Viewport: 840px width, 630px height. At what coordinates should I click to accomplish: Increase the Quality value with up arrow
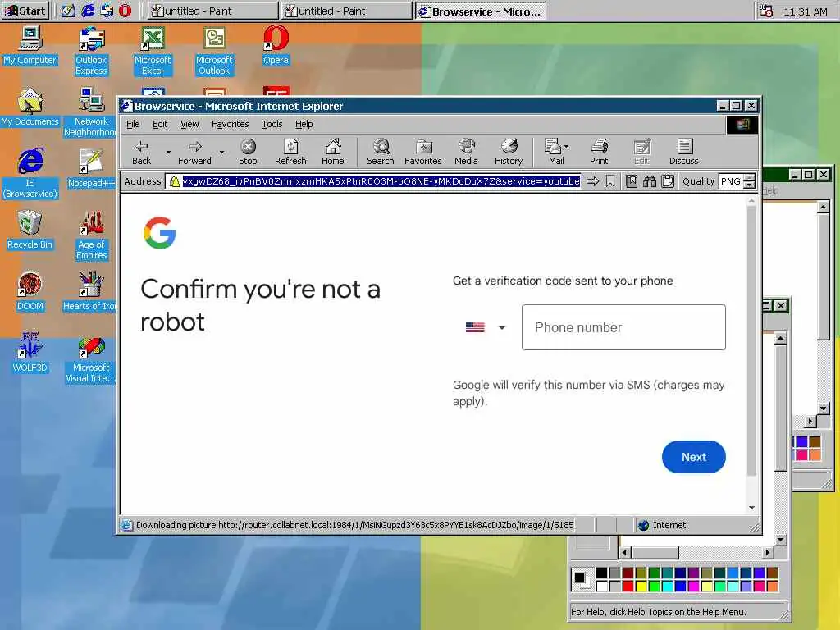tap(750, 178)
